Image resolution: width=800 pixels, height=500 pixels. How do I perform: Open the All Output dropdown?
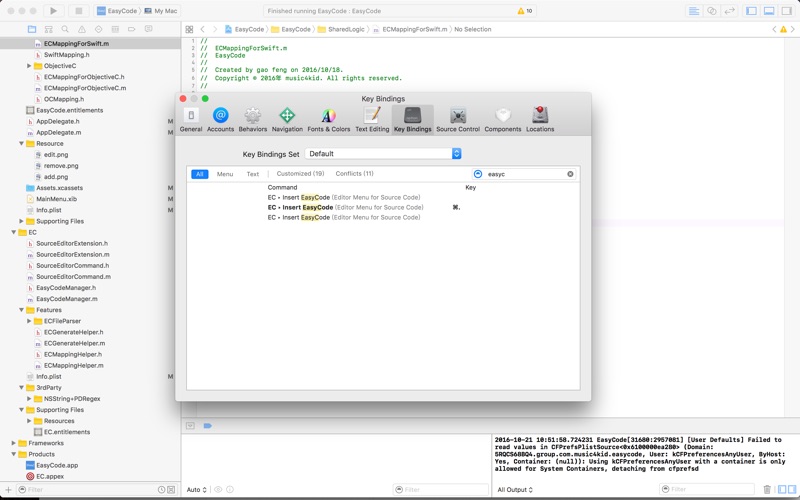pos(515,489)
